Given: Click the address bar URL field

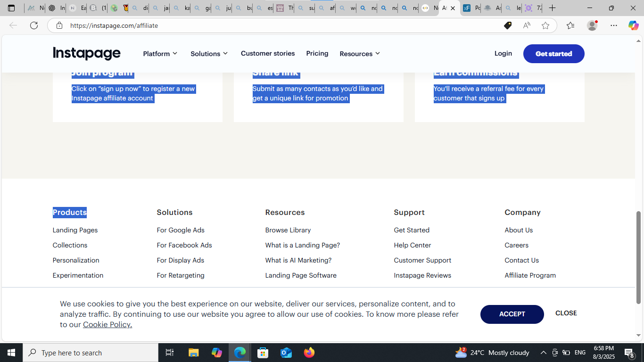Looking at the screenshot, I should coord(283,25).
